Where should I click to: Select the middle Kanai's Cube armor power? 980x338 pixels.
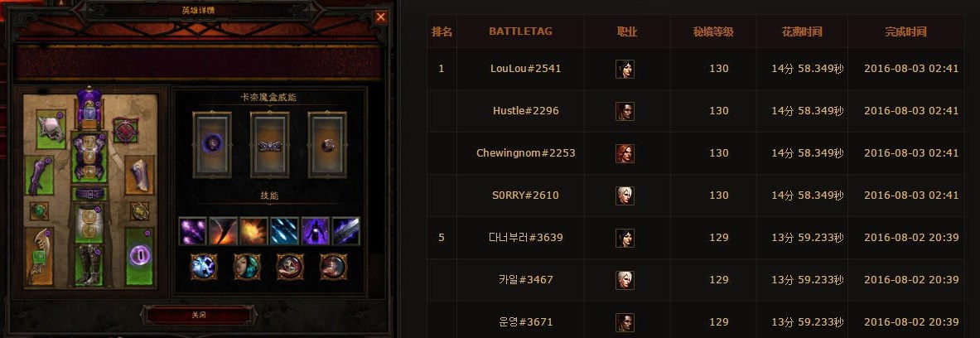(x=269, y=145)
